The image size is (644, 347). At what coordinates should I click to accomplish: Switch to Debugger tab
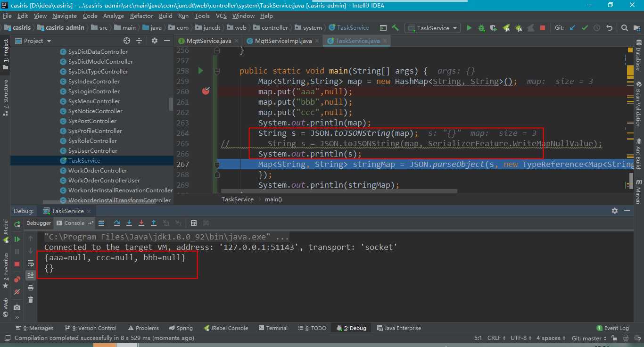tap(39, 223)
